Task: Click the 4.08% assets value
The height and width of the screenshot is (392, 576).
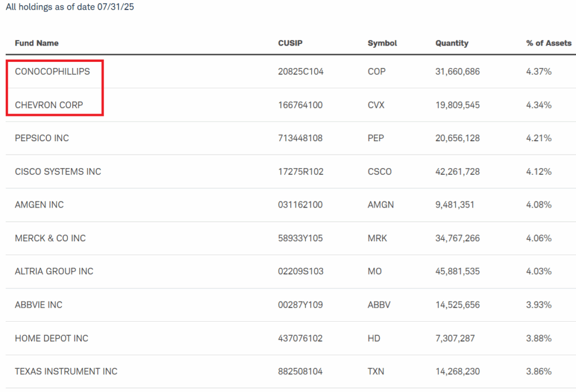Action: (x=539, y=205)
